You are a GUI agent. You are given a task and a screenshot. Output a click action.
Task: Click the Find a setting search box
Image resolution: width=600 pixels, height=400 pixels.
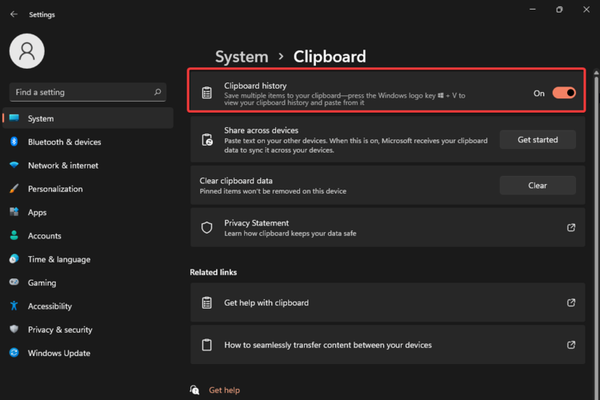(x=82, y=92)
